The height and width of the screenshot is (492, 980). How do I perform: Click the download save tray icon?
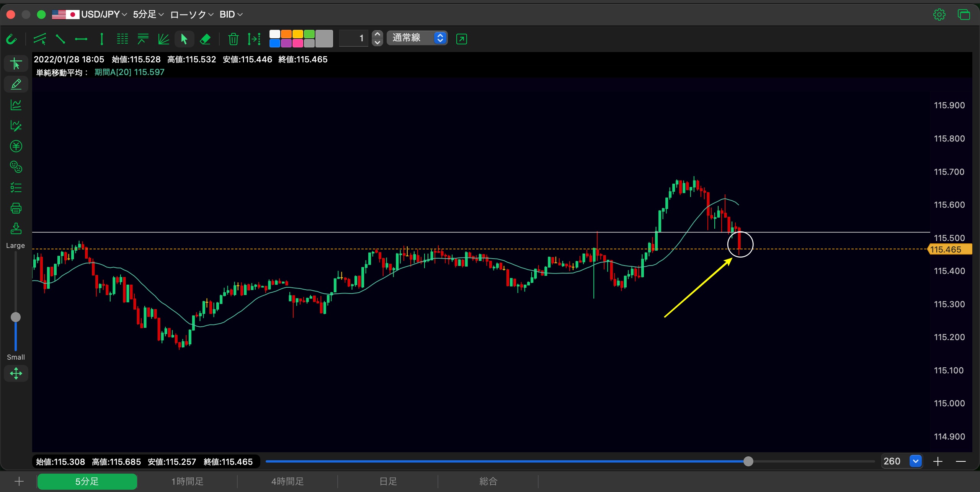coord(16,229)
